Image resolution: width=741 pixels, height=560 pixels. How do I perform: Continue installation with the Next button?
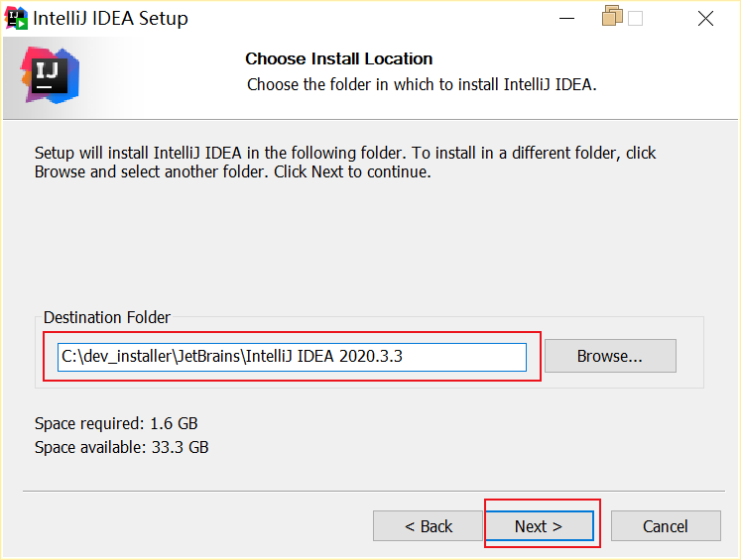tap(540, 526)
